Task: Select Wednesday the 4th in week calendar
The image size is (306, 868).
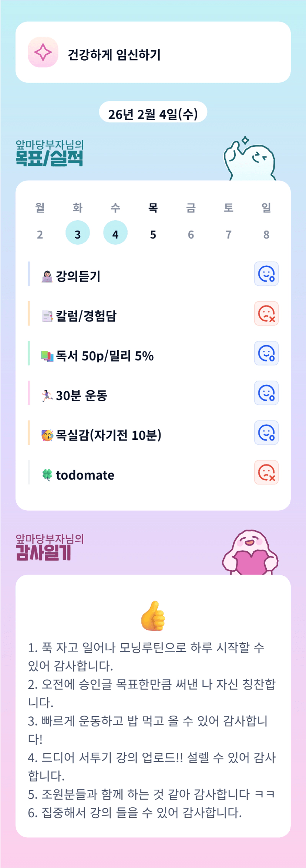Action: click(115, 233)
